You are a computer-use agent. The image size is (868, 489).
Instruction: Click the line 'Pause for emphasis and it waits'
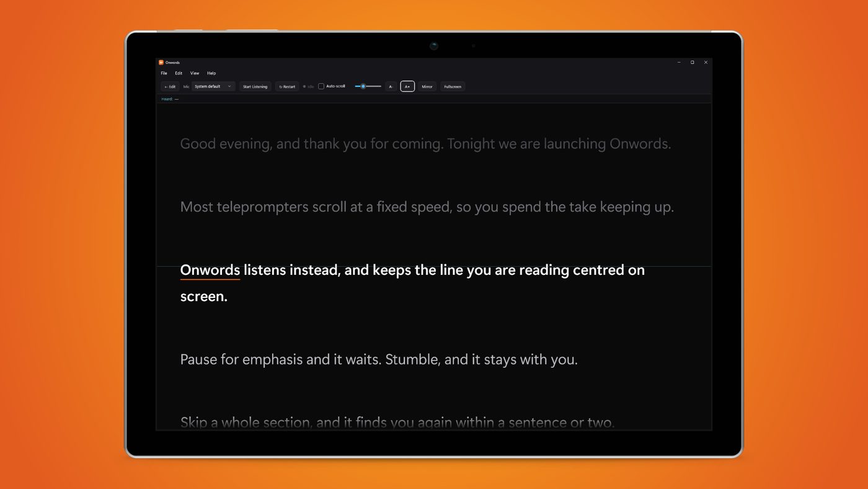(x=379, y=360)
